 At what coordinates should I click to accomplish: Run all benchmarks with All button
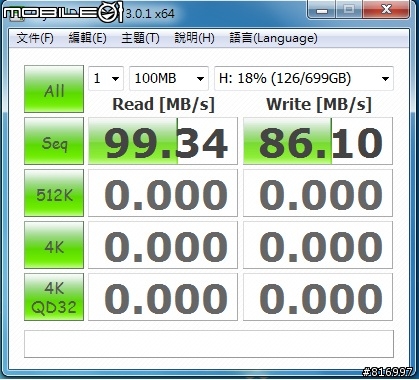click(x=54, y=89)
